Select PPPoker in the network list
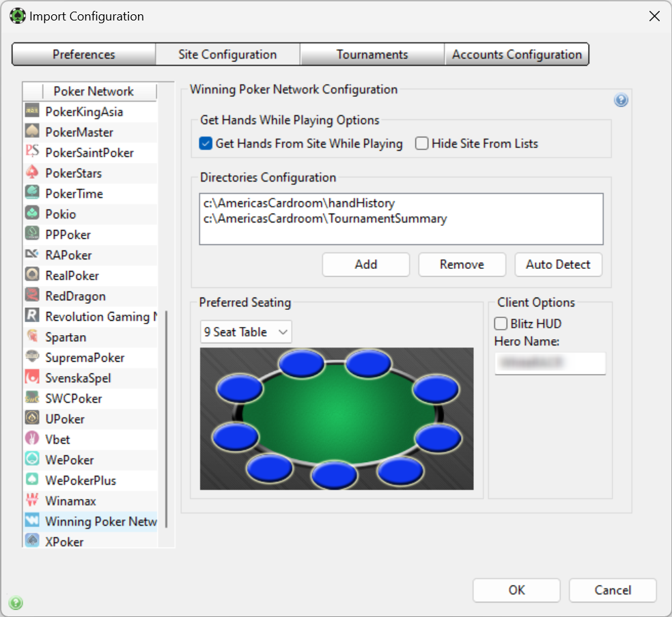 tap(91, 234)
